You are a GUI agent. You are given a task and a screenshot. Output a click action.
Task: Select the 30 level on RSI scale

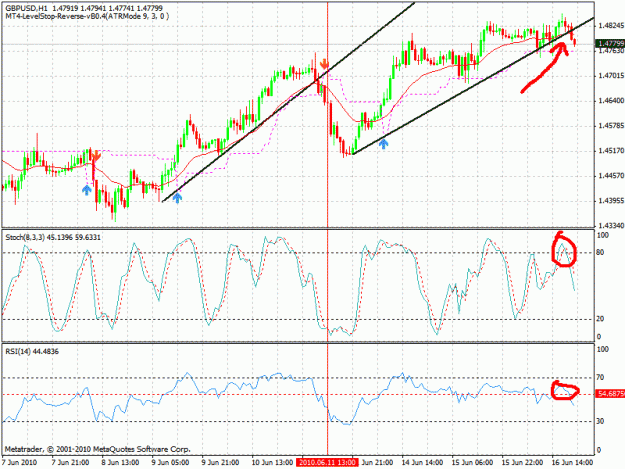600,421
